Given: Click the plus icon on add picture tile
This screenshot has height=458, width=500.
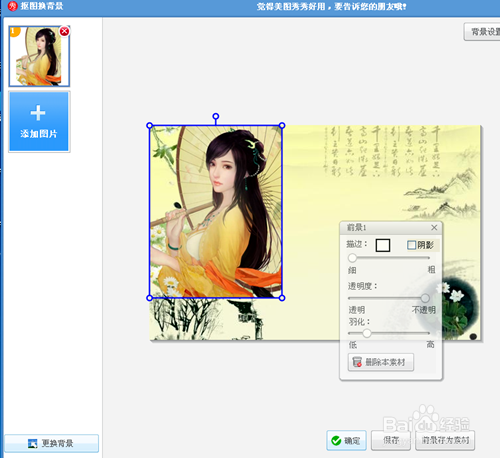Looking at the screenshot, I should point(38,113).
